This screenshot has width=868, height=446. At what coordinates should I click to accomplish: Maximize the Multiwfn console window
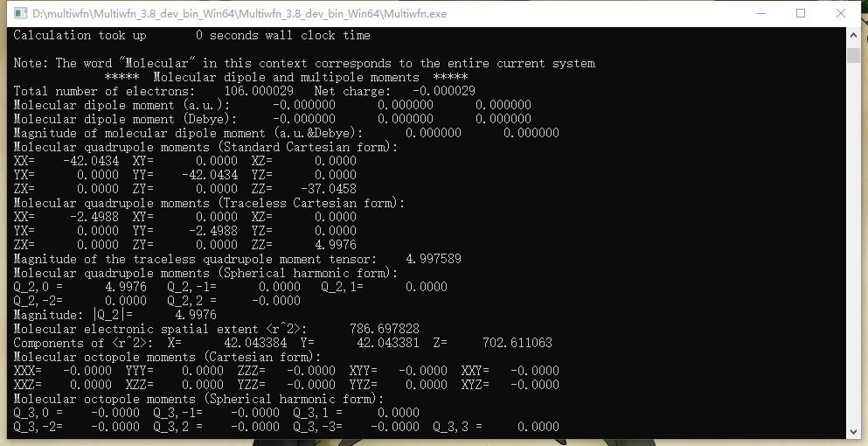801,13
